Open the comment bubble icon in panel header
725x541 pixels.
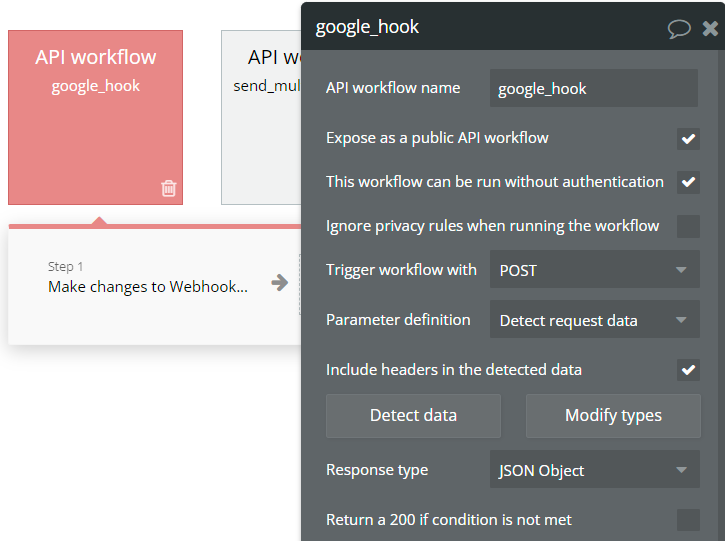tap(679, 28)
